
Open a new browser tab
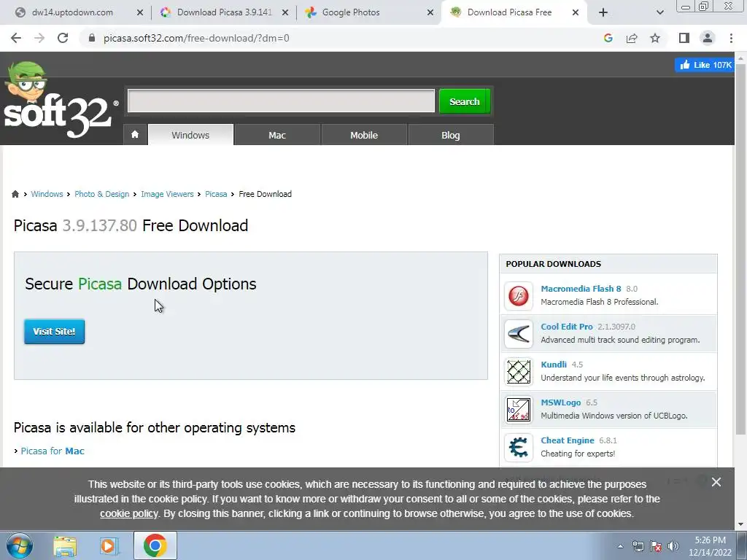[x=603, y=12]
